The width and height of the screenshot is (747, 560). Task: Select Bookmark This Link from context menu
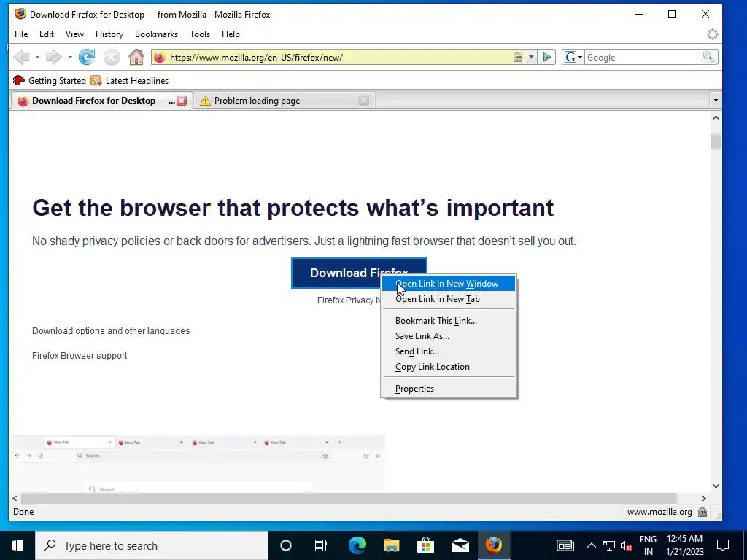tap(449, 321)
